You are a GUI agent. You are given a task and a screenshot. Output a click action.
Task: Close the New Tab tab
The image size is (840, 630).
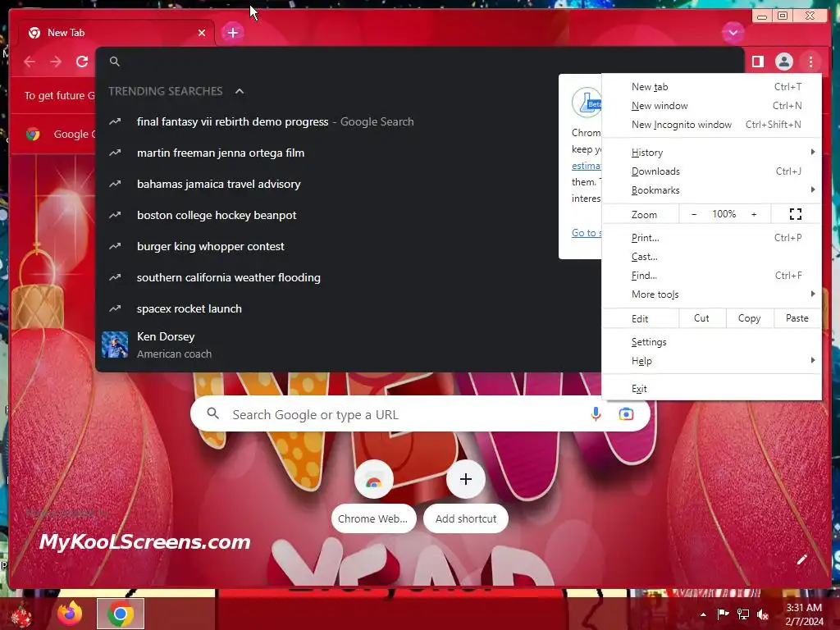tap(202, 33)
